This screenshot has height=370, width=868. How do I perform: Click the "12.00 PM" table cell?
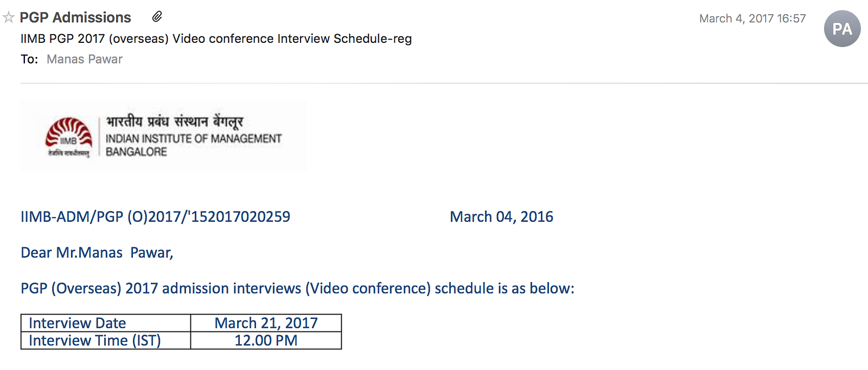point(266,341)
